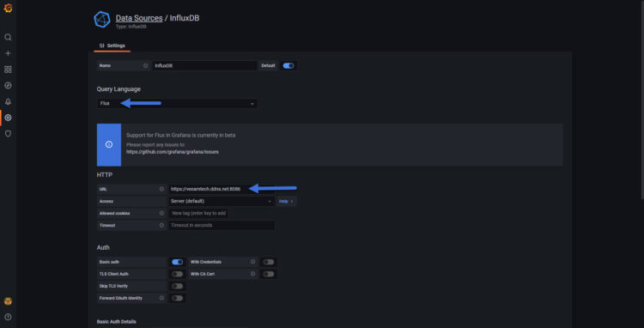Enable the Skip TLS Verify switch
Viewport: 644px width, 328px height.
point(178,286)
